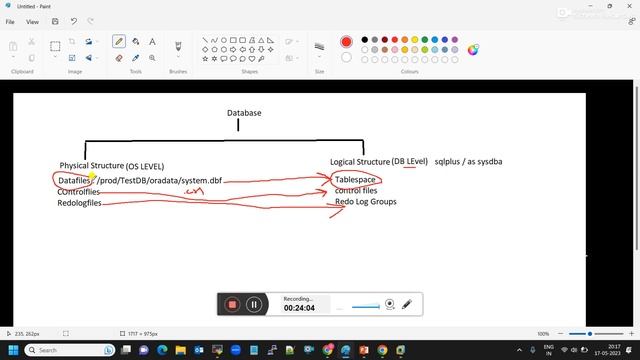Screen dimensions: 640x360
Task: Click the ENG IN language indicator
Action: point(549,350)
